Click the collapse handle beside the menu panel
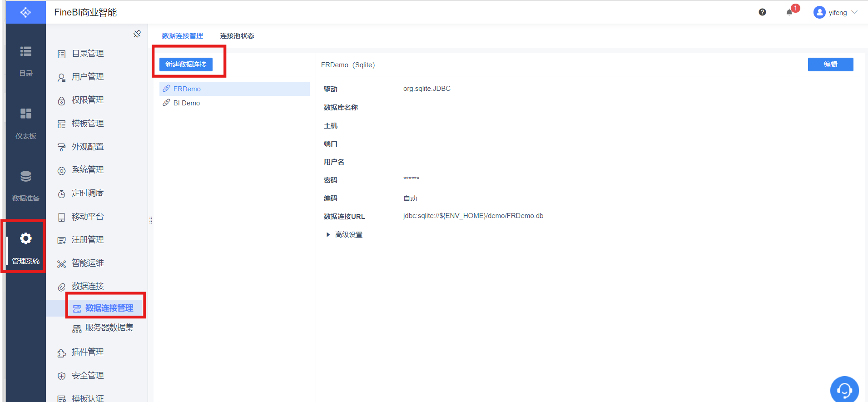 (x=150, y=220)
